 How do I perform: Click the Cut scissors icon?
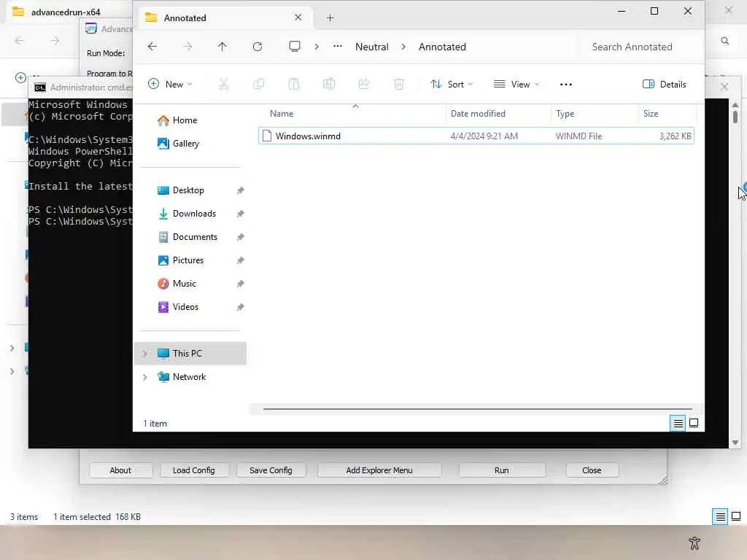pyautogui.click(x=223, y=85)
